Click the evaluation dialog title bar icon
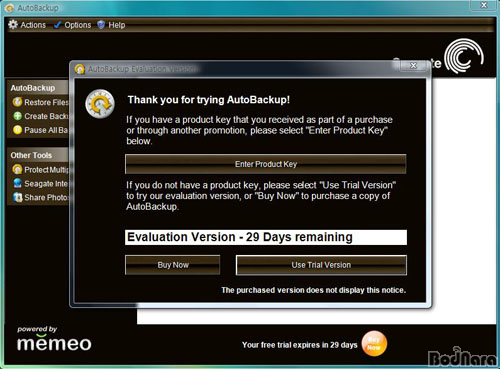500x369 pixels. (x=80, y=69)
